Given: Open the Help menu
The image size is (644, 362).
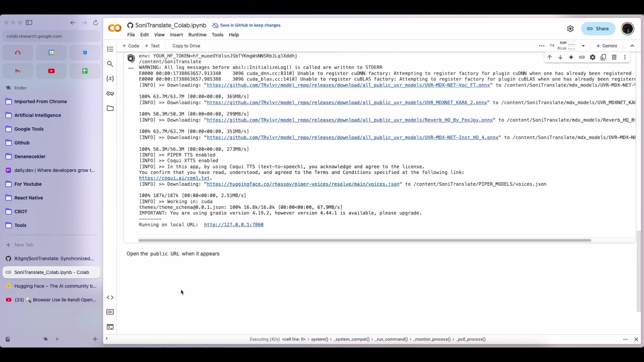Looking at the screenshot, I should pyautogui.click(x=234, y=35).
